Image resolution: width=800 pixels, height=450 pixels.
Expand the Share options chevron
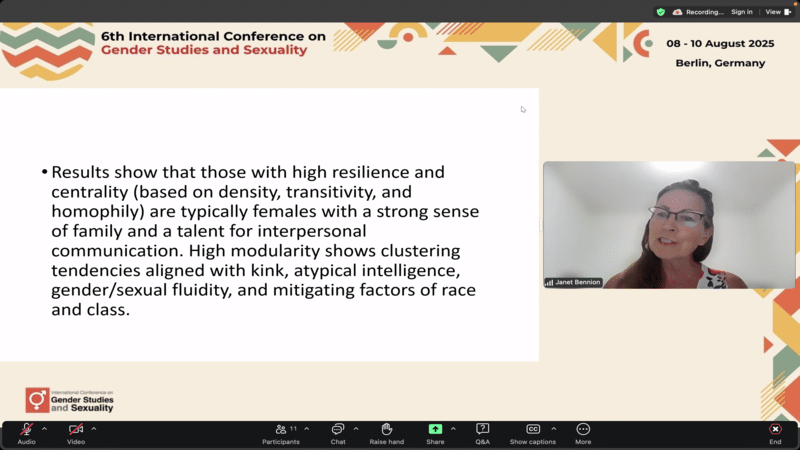[453, 428]
